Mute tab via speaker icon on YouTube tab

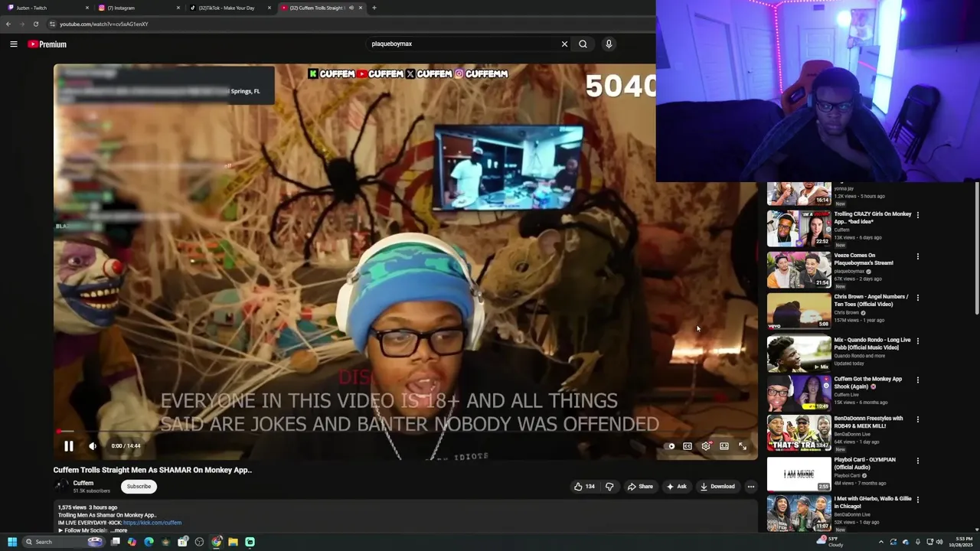(x=351, y=8)
